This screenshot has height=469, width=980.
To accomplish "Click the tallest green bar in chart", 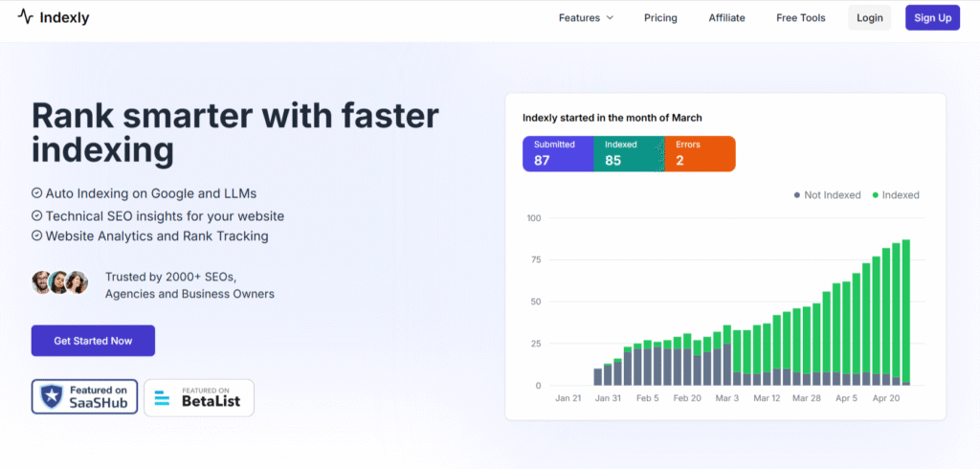I will point(906,310).
